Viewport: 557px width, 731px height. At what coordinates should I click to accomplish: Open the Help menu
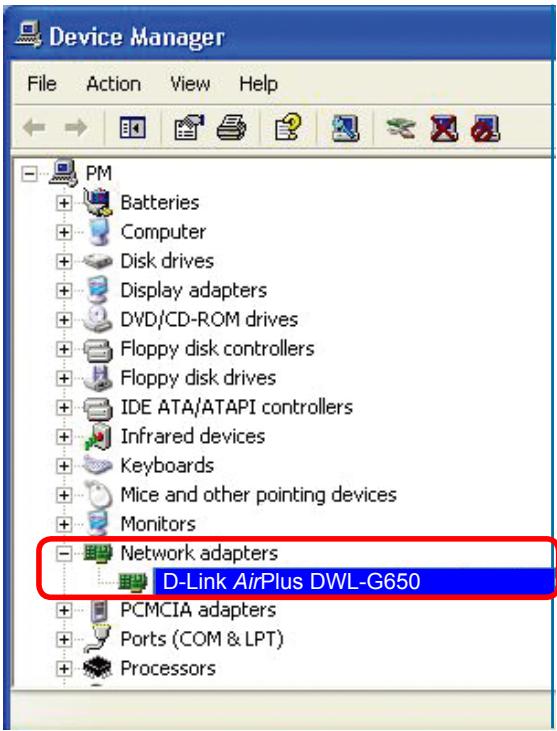[x=259, y=84]
